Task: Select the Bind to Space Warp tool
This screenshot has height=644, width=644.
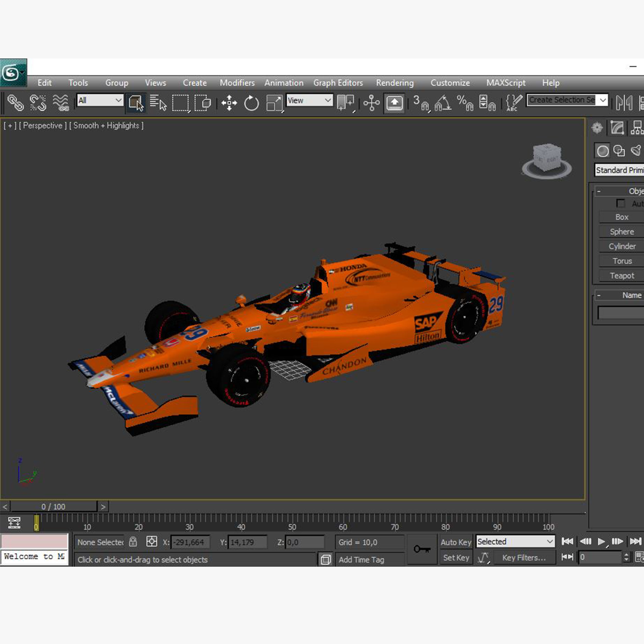Action: tap(61, 103)
